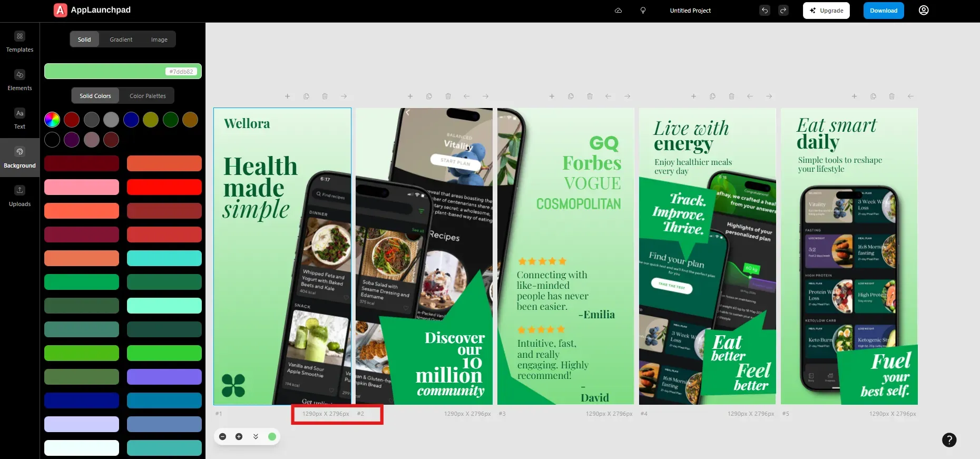Zoom out using the minus button
The height and width of the screenshot is (459, 980).
223,437
